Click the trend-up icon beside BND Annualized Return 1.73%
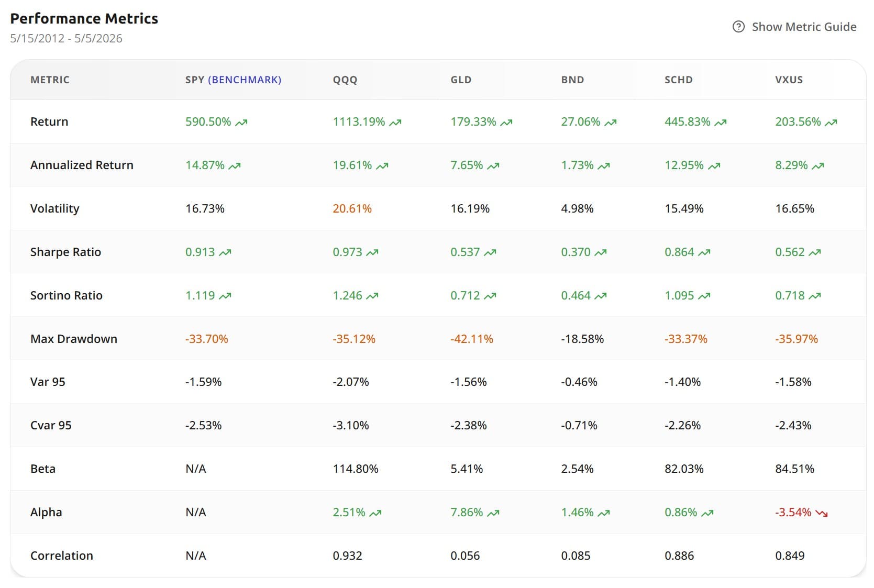874x588 pixels. (x=604, y=166)
